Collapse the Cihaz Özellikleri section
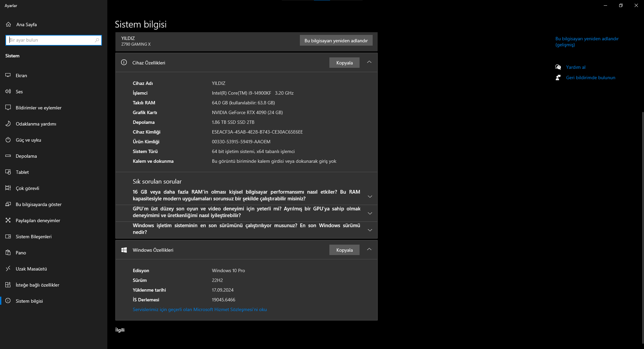Viewport: 644px width, 349px height. click(x=369, y=62)
